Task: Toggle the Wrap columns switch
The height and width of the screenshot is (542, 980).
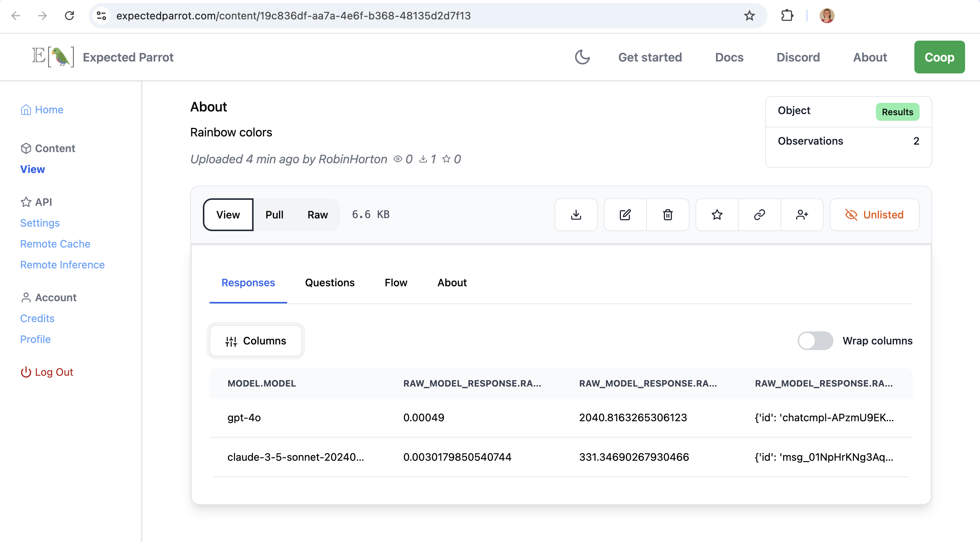Action: coord(815,340)
